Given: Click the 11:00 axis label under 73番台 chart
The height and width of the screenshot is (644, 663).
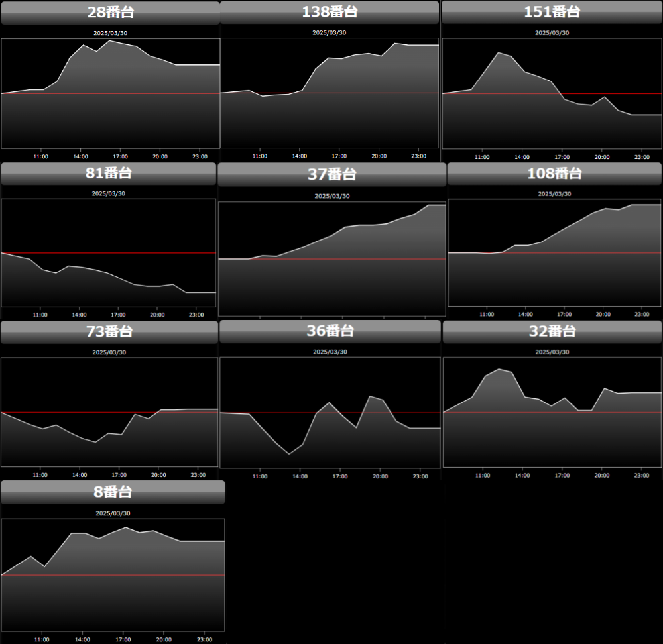Looking at the screenshot, I should click(x=40, y=475).
